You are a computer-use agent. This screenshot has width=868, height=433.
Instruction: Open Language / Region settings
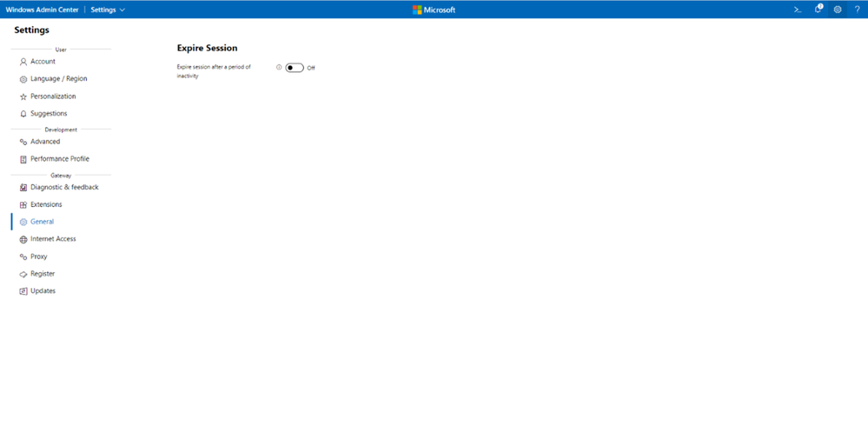(x=61, y=78)
